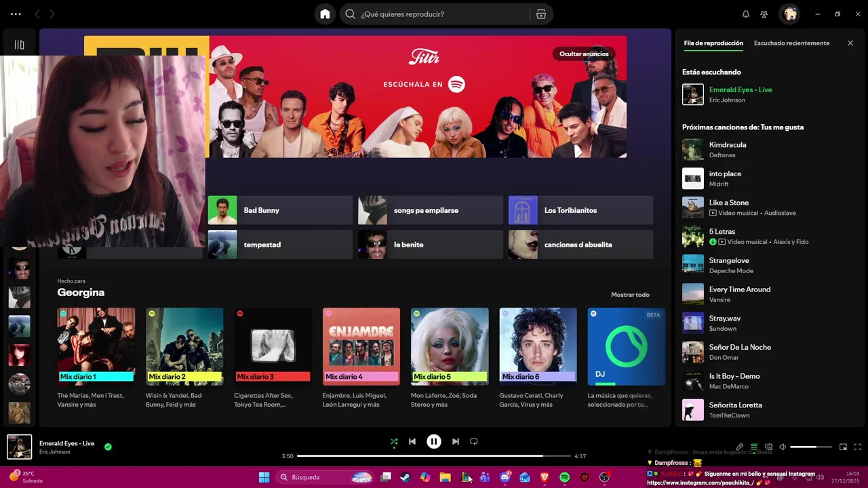This screenshot has height=488, width=868.
Task: Open the Georgina section heading
Action: pos(81,292)
